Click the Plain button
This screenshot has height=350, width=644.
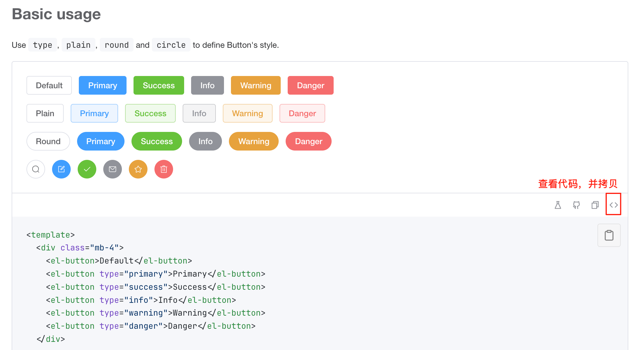pyautogui.click(x=45, y=113)
